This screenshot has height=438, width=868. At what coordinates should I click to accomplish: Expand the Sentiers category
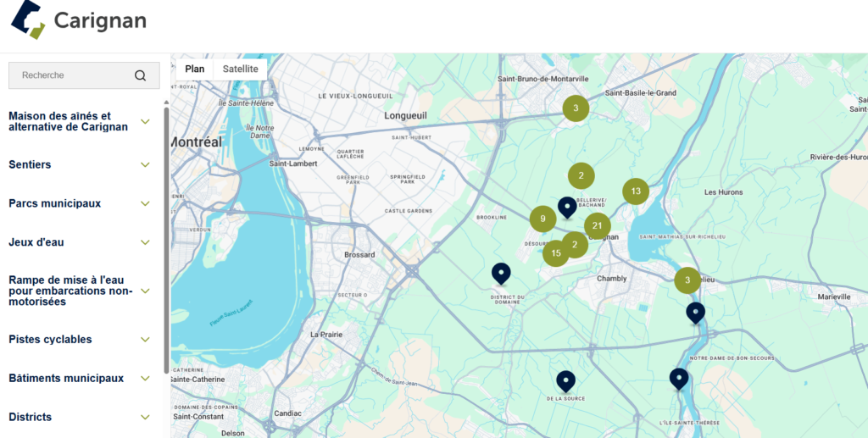[145, 164]
